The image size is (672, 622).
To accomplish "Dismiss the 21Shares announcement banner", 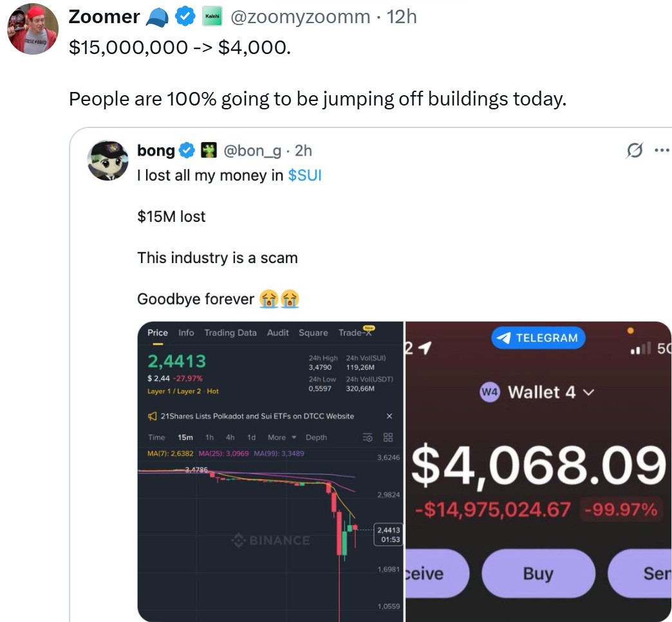I will coord(389,416).
